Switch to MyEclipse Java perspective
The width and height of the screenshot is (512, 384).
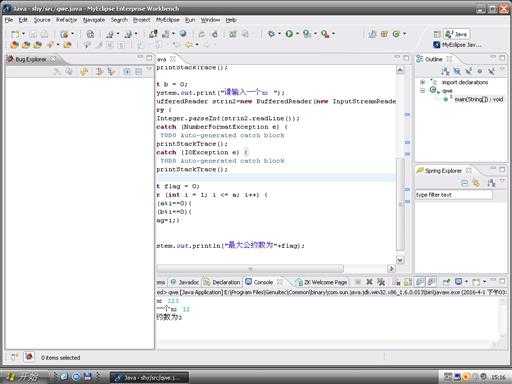point(457,45)
